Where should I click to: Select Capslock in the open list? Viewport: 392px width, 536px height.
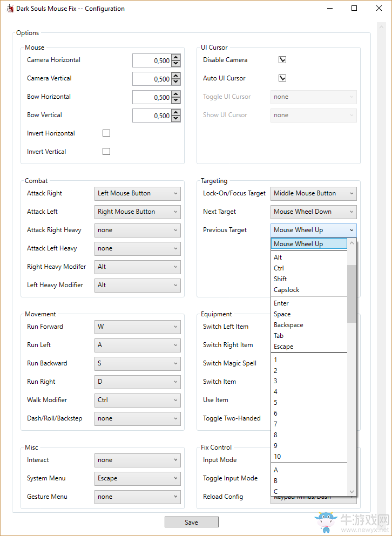(x=309, y=290)
